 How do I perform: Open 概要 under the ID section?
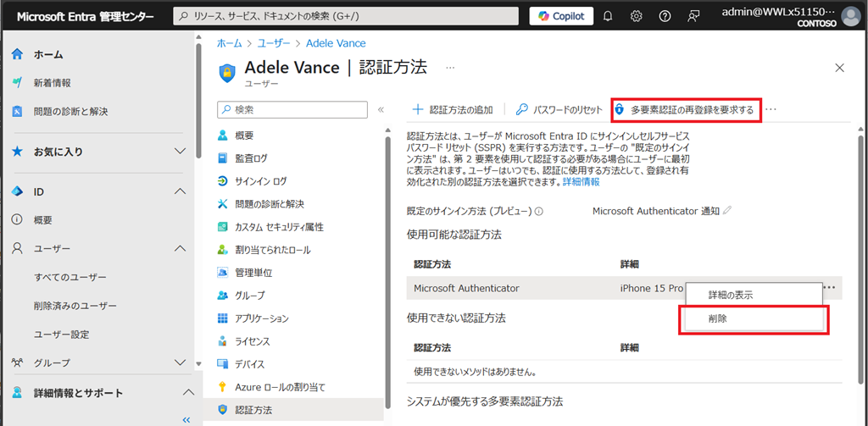43,220
